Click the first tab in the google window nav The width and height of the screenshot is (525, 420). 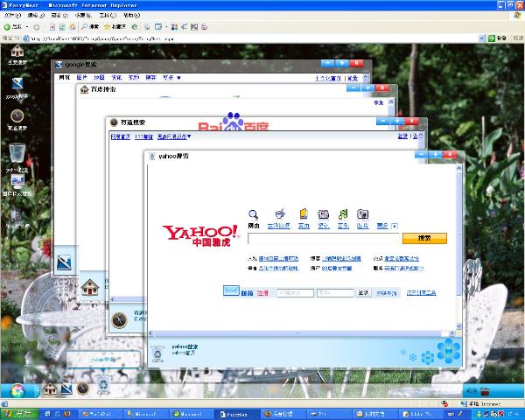64,78
